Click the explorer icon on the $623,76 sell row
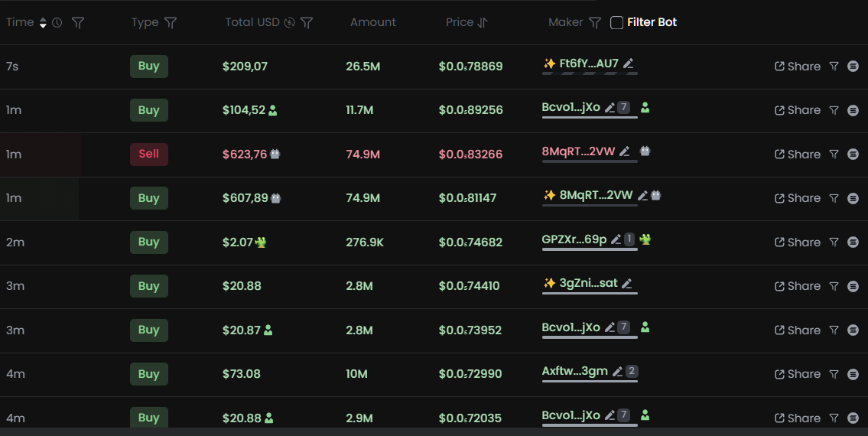Screen dimensions: 868x436 (x=853, y=155)
